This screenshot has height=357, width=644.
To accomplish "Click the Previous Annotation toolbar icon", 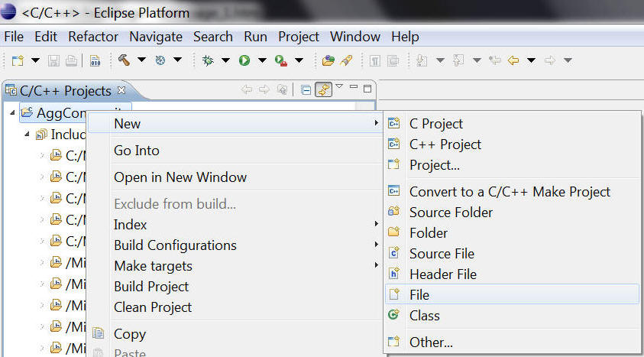I will coord(458,61).
